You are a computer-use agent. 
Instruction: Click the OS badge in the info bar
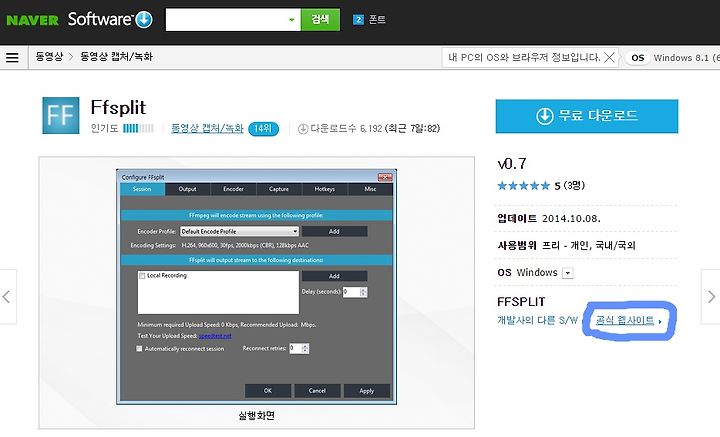pyautogui.click(x=637, y=58)
